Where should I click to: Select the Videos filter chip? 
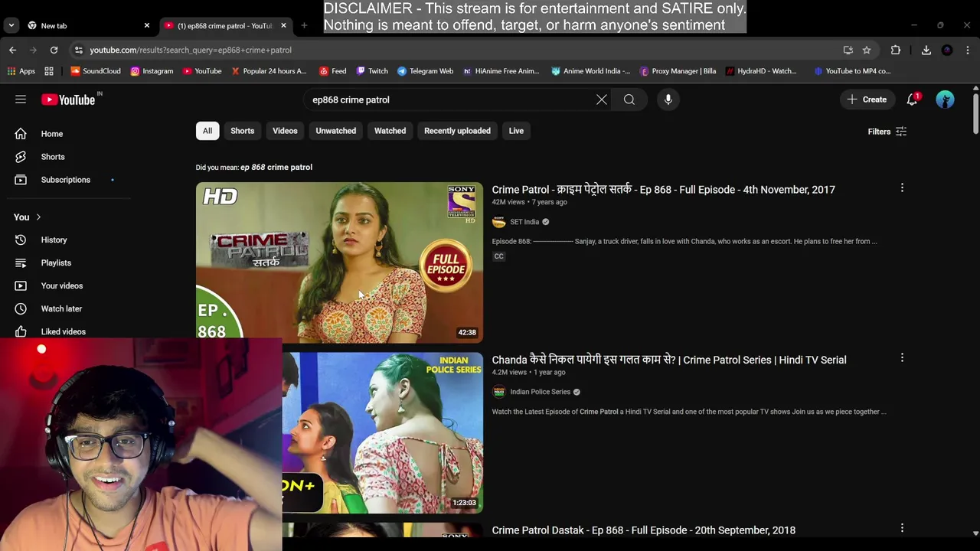tap(285, 131)
